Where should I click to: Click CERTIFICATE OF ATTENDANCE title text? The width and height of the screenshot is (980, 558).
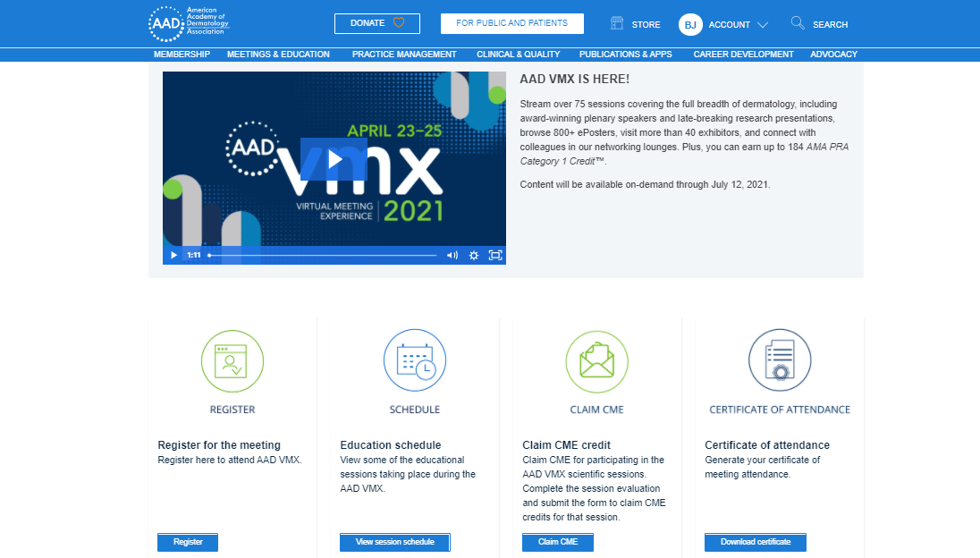click(x=780, y=410)
